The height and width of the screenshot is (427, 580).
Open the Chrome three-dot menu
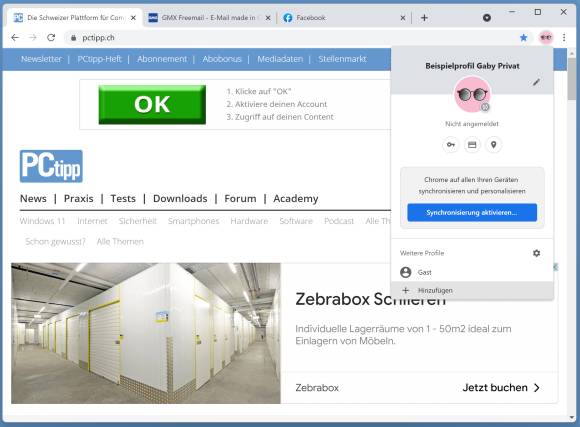point(564,38)
